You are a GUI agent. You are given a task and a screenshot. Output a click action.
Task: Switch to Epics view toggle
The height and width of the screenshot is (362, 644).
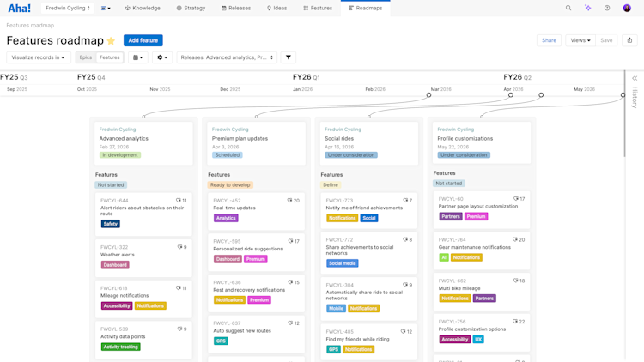point(85,57)
